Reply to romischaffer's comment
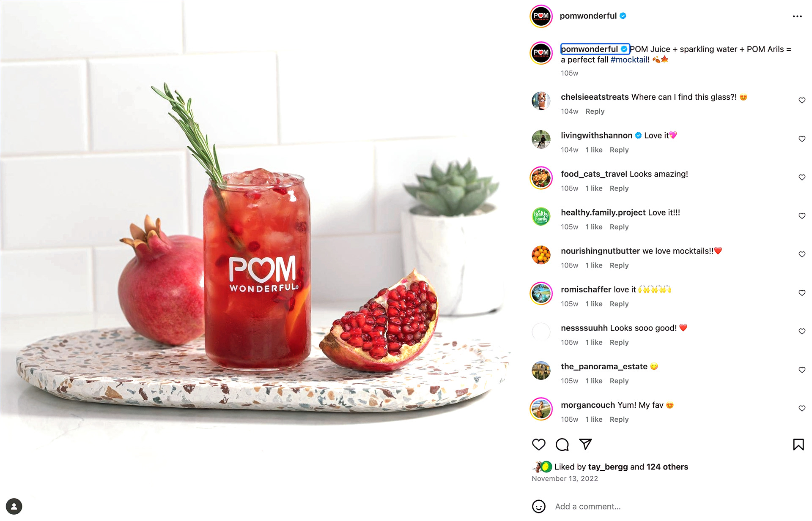 619,304
